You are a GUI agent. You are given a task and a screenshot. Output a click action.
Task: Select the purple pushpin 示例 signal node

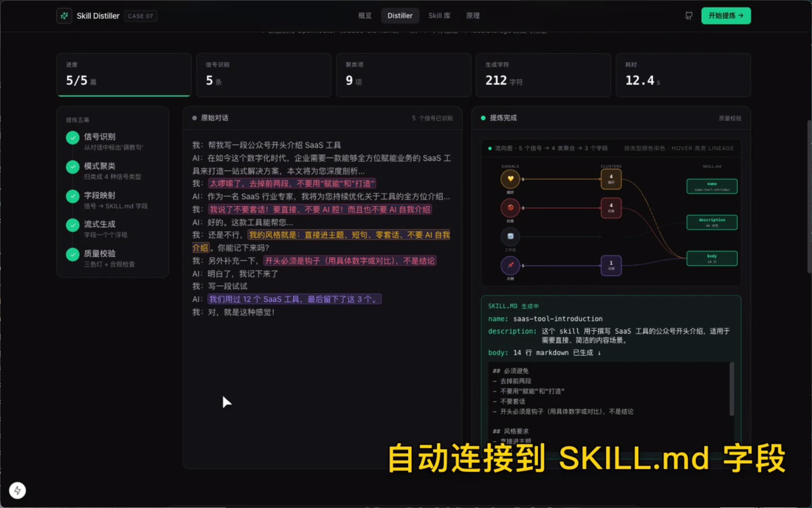510,265
